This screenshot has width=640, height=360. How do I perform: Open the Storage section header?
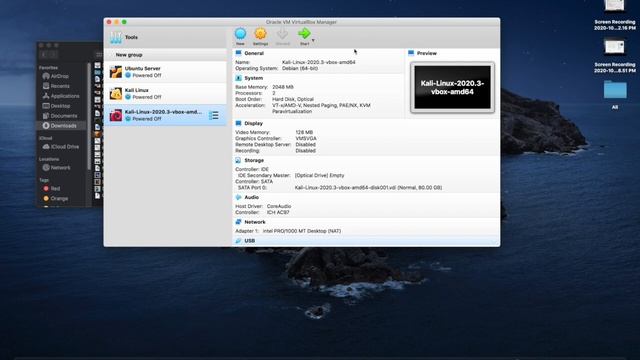(x=254, y=160)
